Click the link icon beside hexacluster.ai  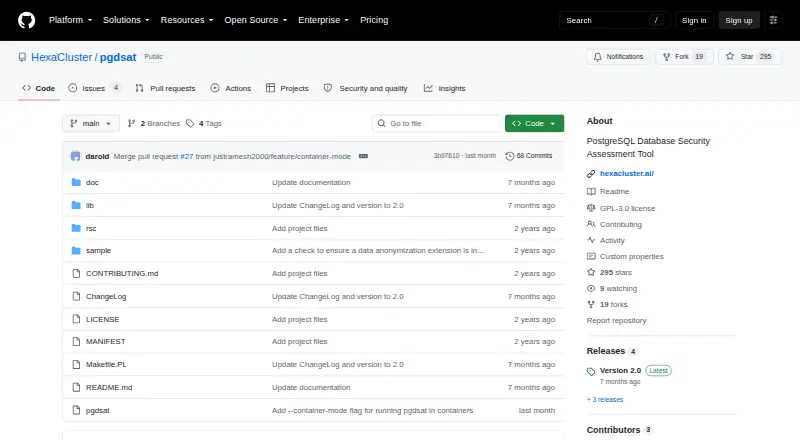[x=591, y=174]
